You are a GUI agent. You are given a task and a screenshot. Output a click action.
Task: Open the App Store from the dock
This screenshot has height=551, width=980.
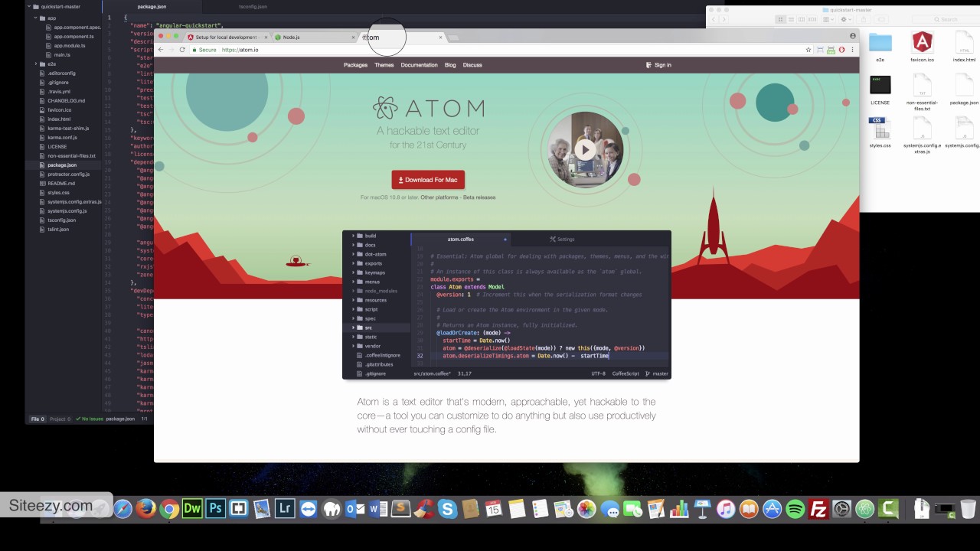click(773, 508)
